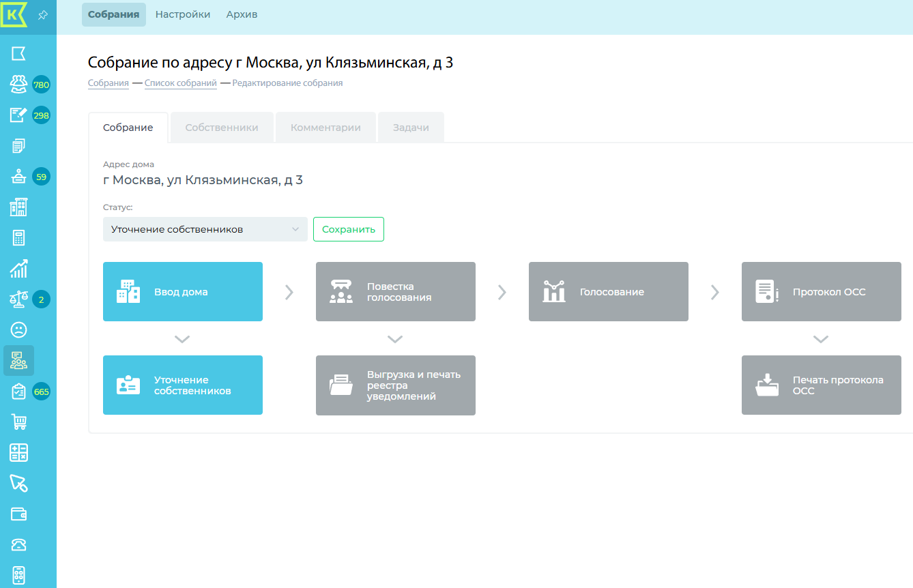Click the sad face icon in sidebar

(x=18, y=330)
